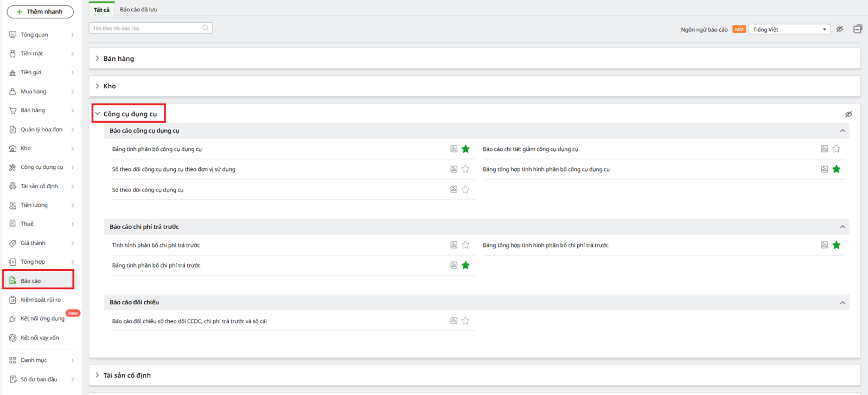The width and height of the screenshot is (868, 395).
Task: Open preview image for Báo cáo chi tiết giảm công cụ dụng cụ
Action: click(x=824, y=149)
